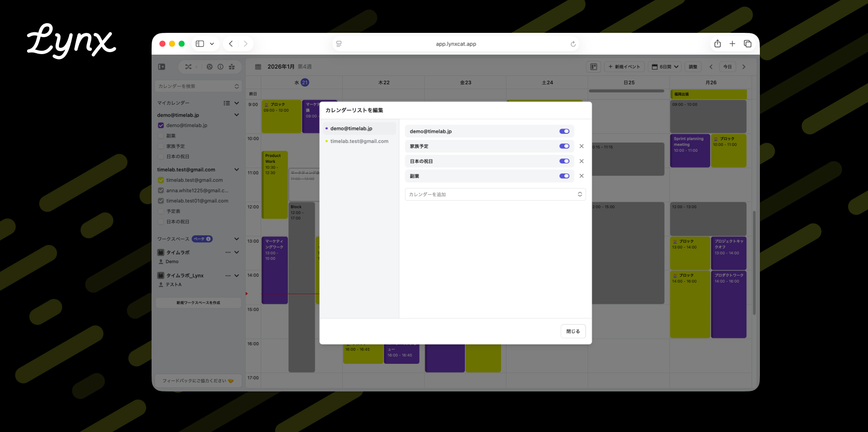Screen dimensions: 868x432
Task: Collapse the timelab.test@gmail.com account group chevron
Action: (x=237, y=170)
